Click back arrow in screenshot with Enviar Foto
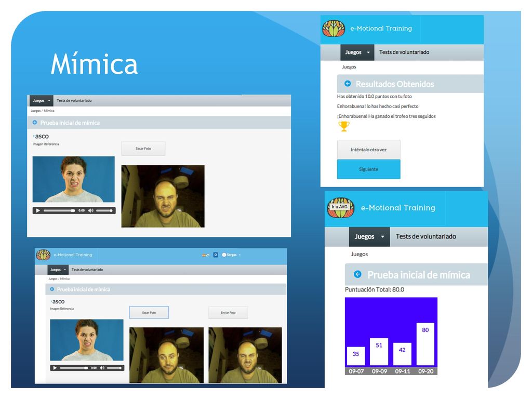The image size is (532, 399). tap(52, 289)
